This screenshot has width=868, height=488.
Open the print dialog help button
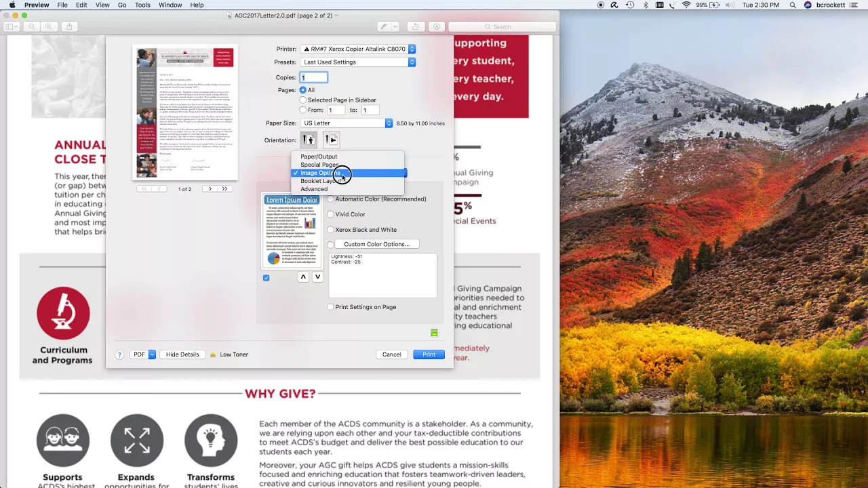[119, 354]
